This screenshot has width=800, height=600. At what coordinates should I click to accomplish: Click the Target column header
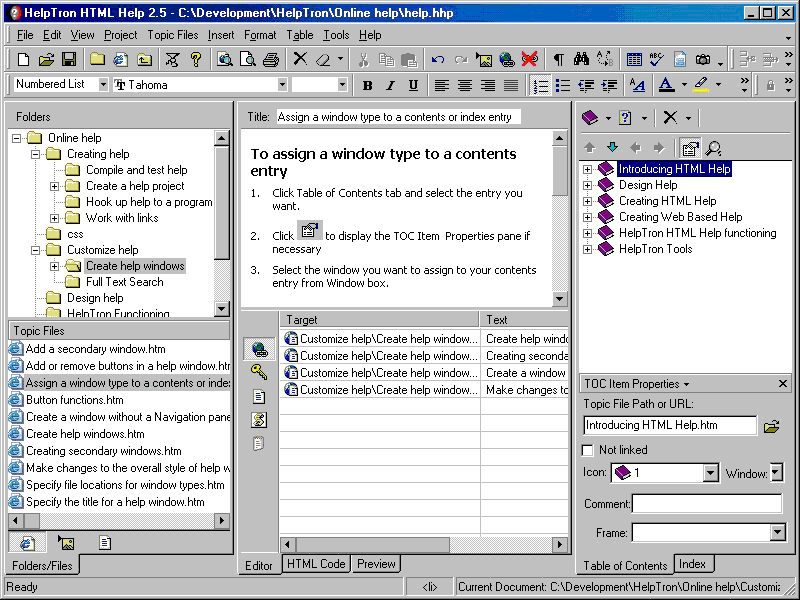pyautogui.click(x=380, y=320)
